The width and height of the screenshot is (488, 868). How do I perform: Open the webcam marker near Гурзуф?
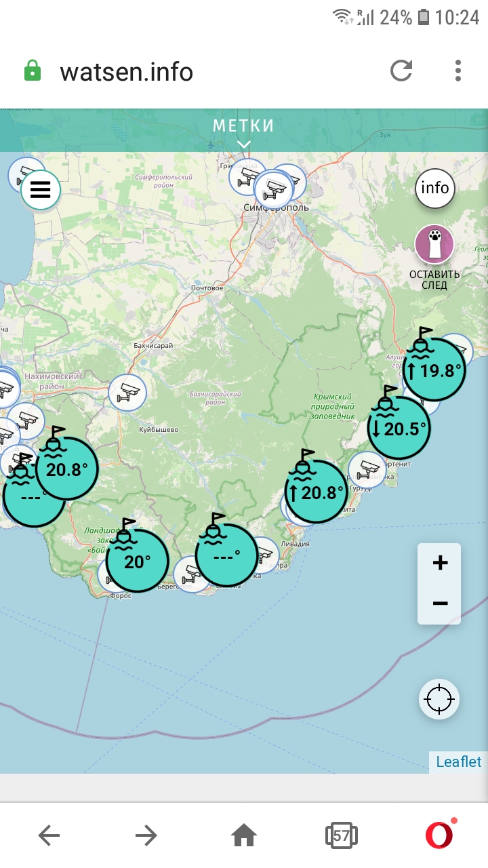pos(368,469)
